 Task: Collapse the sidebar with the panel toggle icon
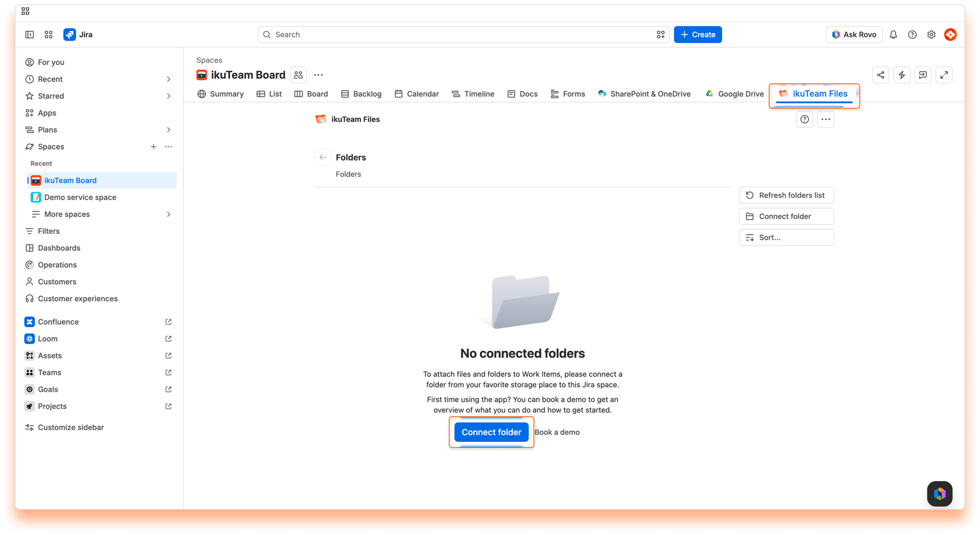tap(30, 35)
